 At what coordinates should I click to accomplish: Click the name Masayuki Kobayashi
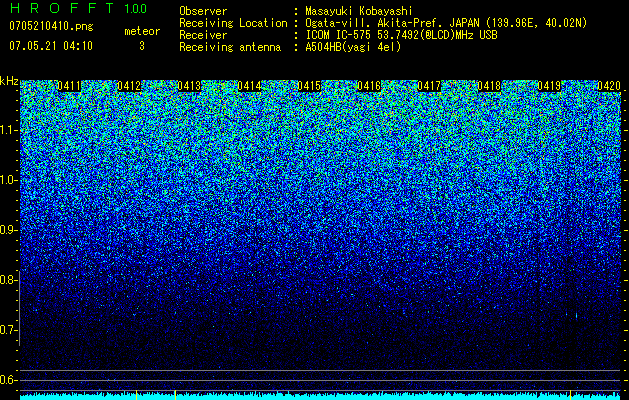click(x=359, y=11)
